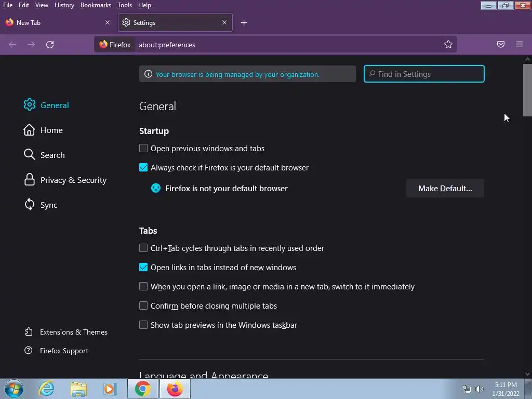Screen dimensions: 532x399
Task: Uncheck Always check if Firefox is default browser
Action: [x=143, y=167]
